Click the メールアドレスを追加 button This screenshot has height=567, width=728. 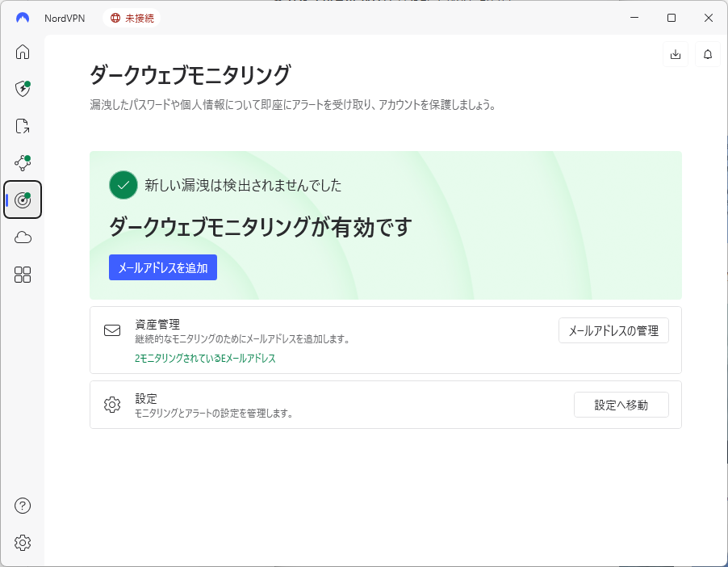coord(162,267)
